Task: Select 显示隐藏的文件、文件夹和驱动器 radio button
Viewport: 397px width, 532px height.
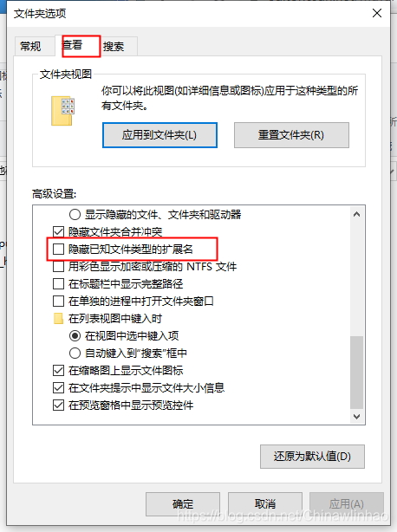Action: (x=75, y=214)
